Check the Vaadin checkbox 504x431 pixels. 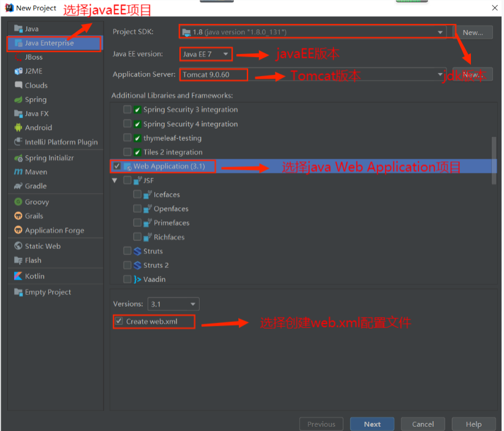[127, 279]
